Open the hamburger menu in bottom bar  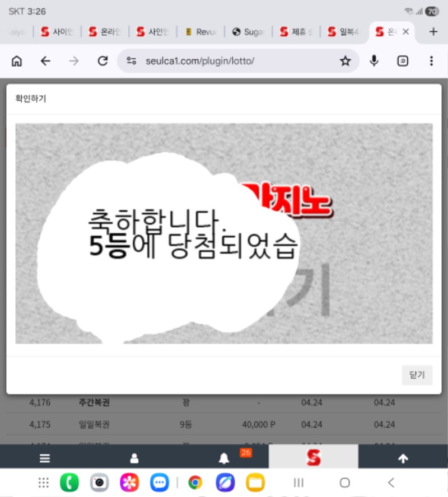click(45, 458)
